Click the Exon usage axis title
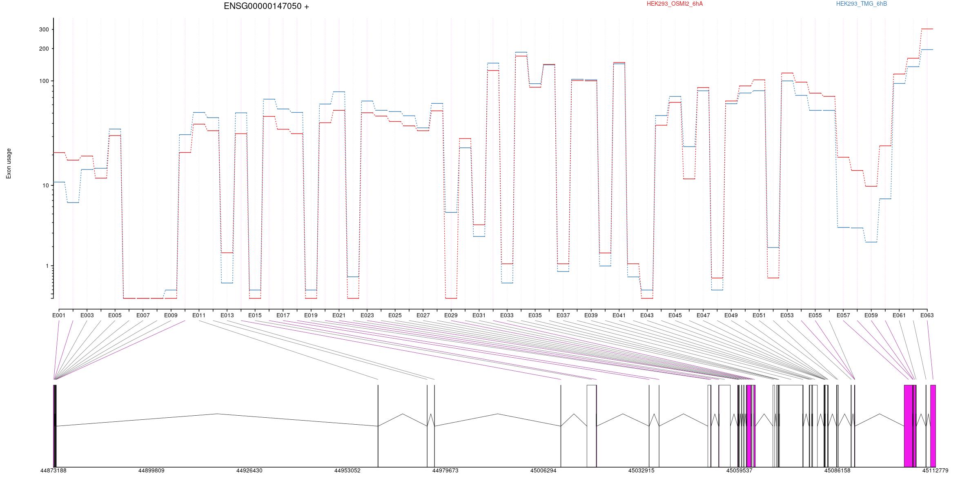This screenshot has height=490, width=980. (9, 163)
